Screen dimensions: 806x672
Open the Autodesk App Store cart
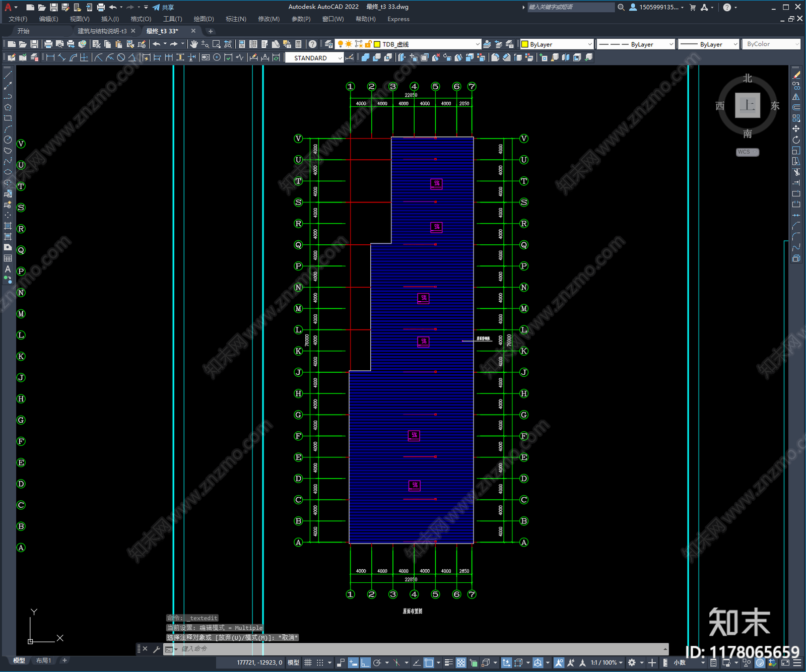(x=693, y=7)
